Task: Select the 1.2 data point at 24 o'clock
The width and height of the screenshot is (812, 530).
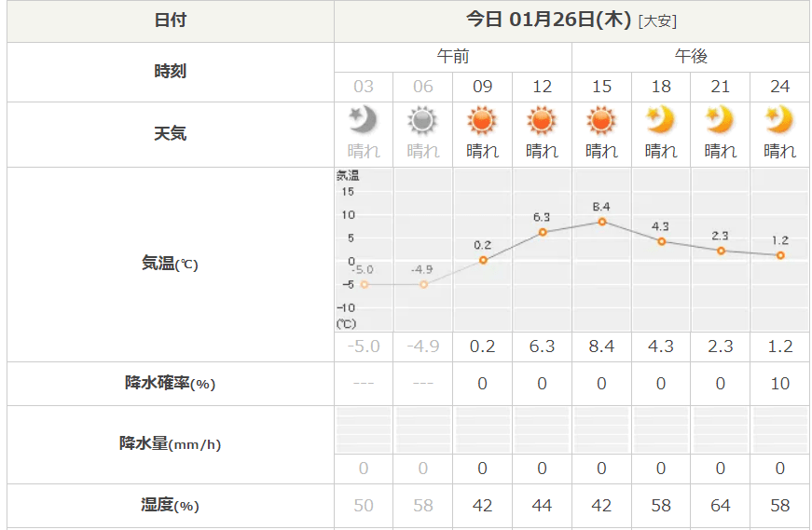Action: click(x=780, y=255)
